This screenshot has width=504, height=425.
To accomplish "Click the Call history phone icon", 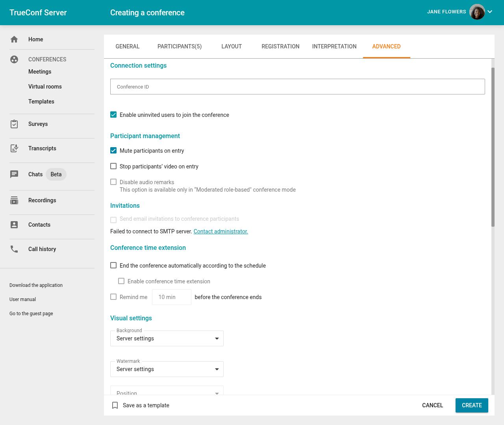I will coord(14,249).
